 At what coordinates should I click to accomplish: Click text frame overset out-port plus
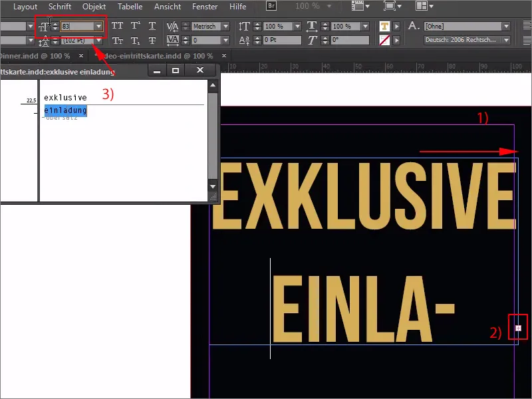tap(518, 328)
